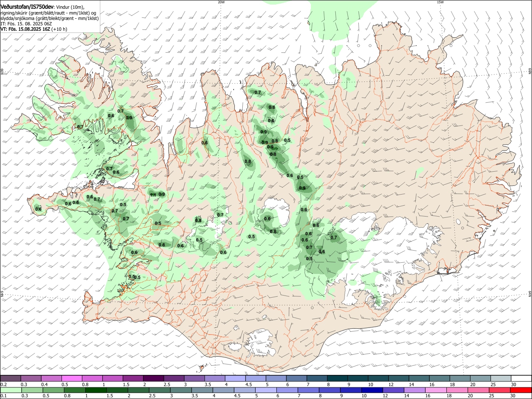Select the bright red 30 swatch in bottom legend row
The width and height of the screenshot is (532, 399).
click(x=521, y=390)
